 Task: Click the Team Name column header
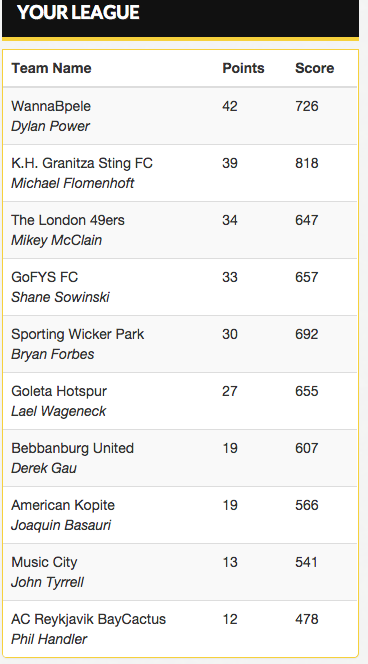pos(51,68)
